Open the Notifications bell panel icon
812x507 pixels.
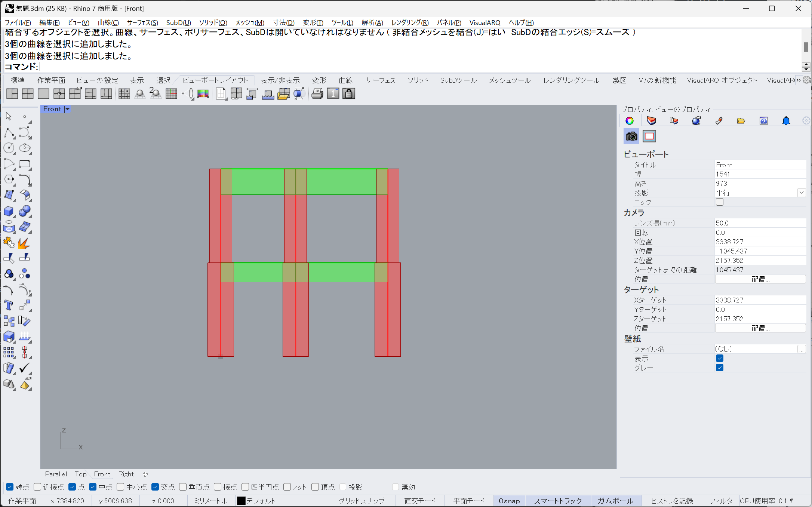786,121
